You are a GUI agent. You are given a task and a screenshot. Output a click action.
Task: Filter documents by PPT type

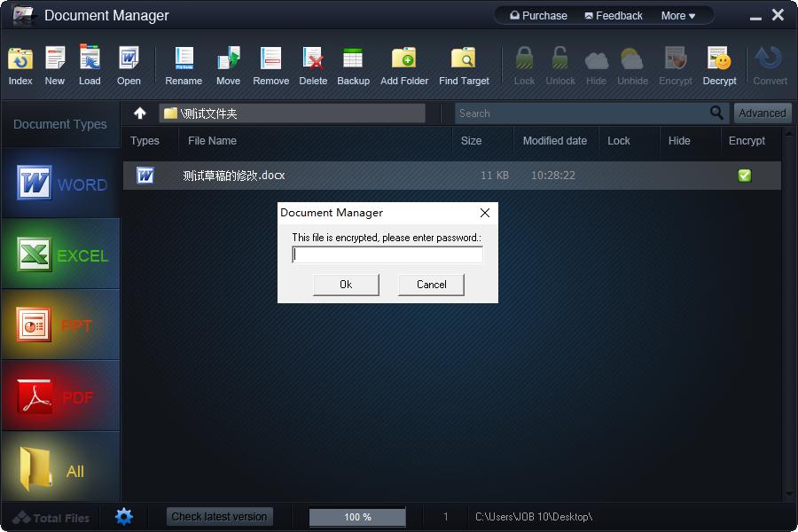[61, 325]
